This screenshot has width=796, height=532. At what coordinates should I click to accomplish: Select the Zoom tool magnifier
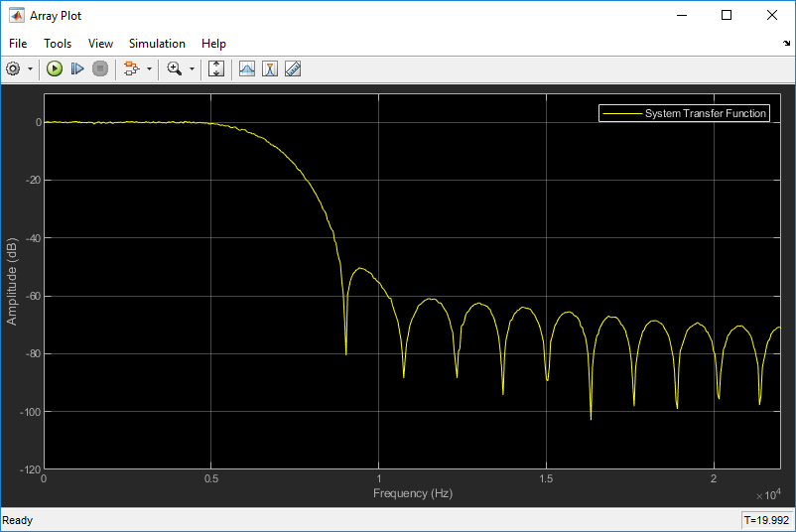174,68
